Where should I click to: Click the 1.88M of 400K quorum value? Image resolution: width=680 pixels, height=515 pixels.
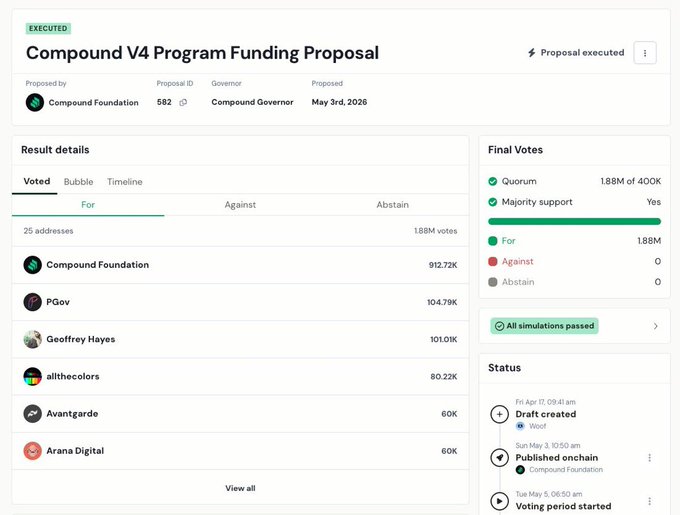[x=631, y=181]
